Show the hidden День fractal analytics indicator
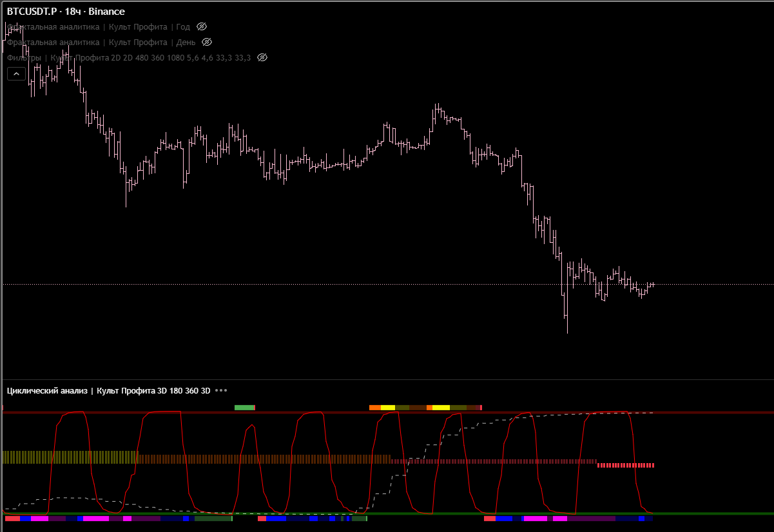 207,43
